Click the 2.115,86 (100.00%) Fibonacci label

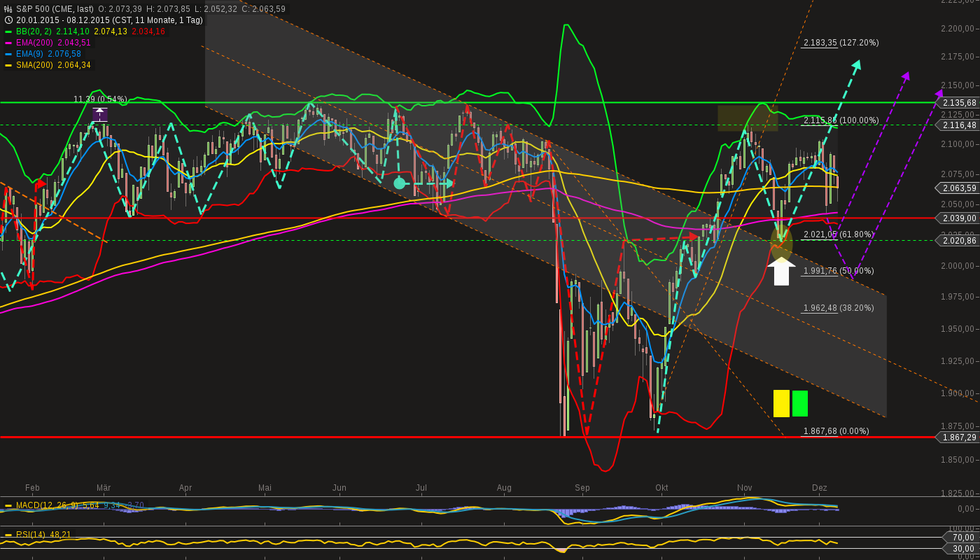tap(841, 120)
